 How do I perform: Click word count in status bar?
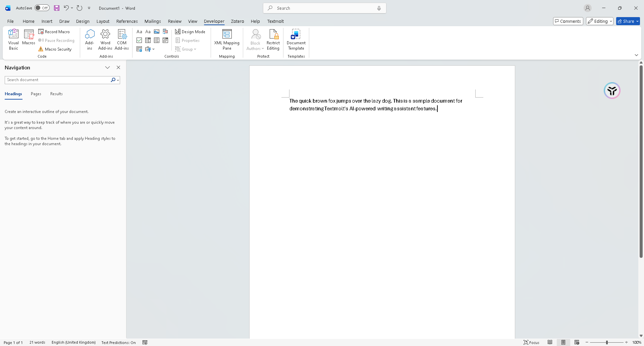[37, 342]
